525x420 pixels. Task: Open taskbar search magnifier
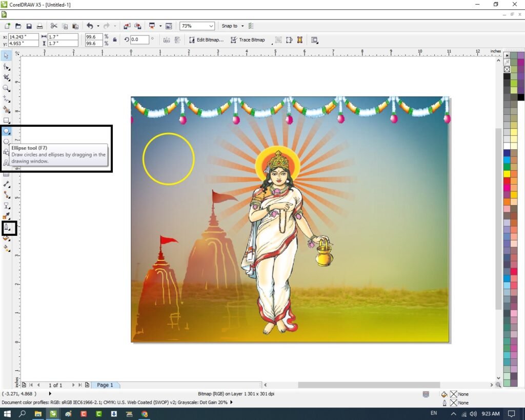point(22,414)
